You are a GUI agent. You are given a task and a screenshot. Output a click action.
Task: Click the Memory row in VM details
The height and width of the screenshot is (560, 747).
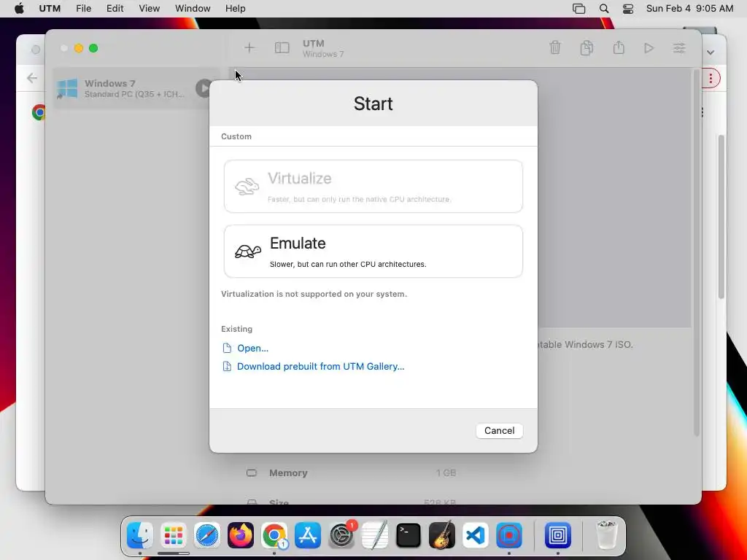coord(351,472)
